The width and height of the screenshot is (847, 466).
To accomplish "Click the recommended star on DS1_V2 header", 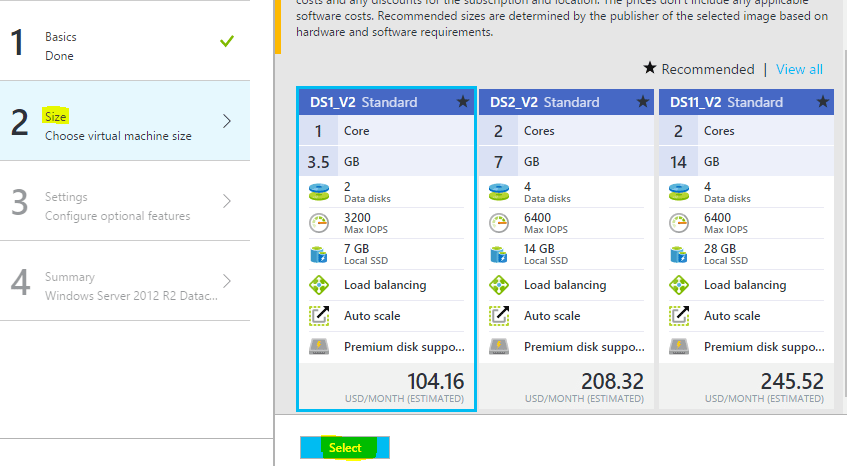I will pyautogui.click(x=462, y=102).
